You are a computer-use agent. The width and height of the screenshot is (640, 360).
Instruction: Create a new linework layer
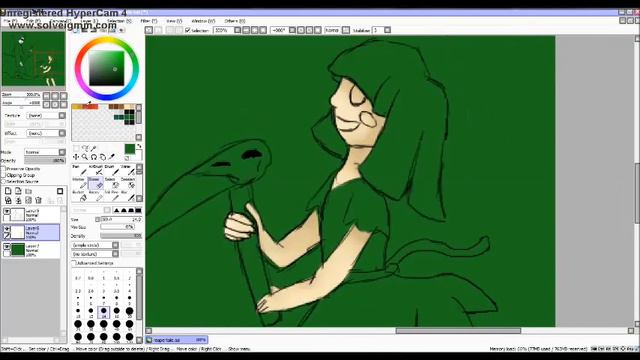pyautogui.click(x=18, y=191)
